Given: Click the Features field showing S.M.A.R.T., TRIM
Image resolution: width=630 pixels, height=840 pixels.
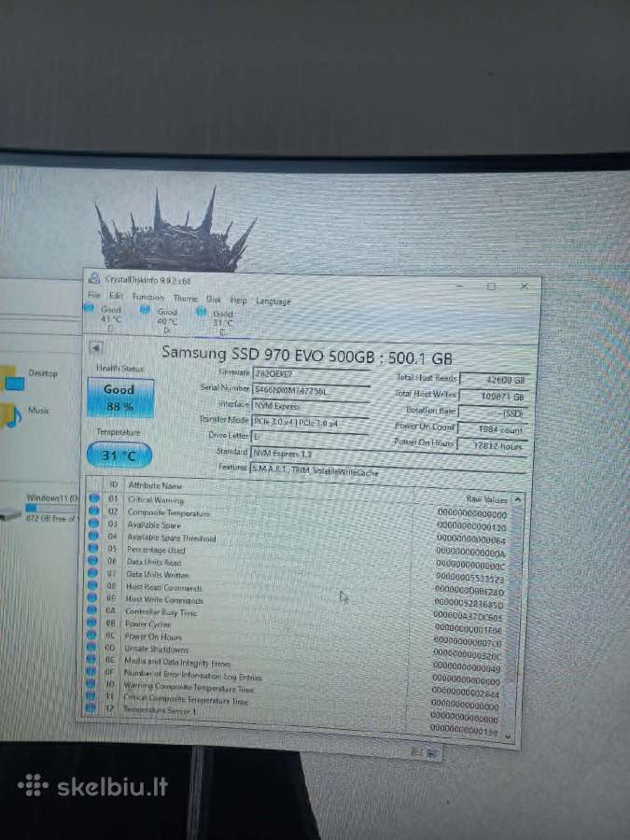Looking at the screenshot, I should tap(388, 471).
